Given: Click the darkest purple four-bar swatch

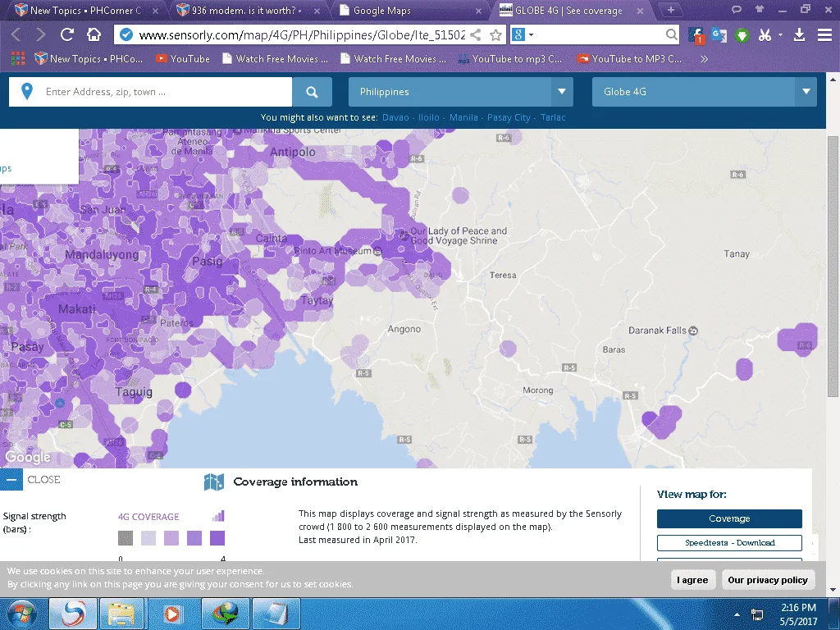Looking at the screenshot, I should (217, 538).
